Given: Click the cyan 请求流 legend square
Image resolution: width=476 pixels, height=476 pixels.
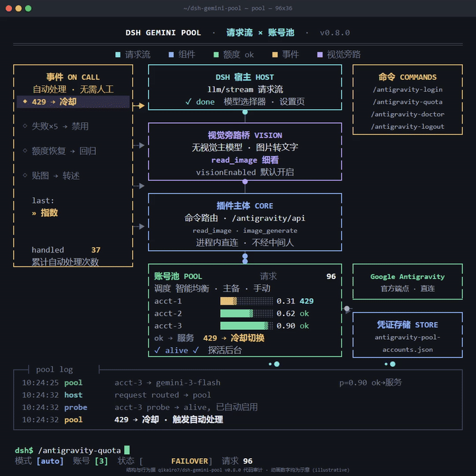Looking at the screenshot, I should 118,55.
